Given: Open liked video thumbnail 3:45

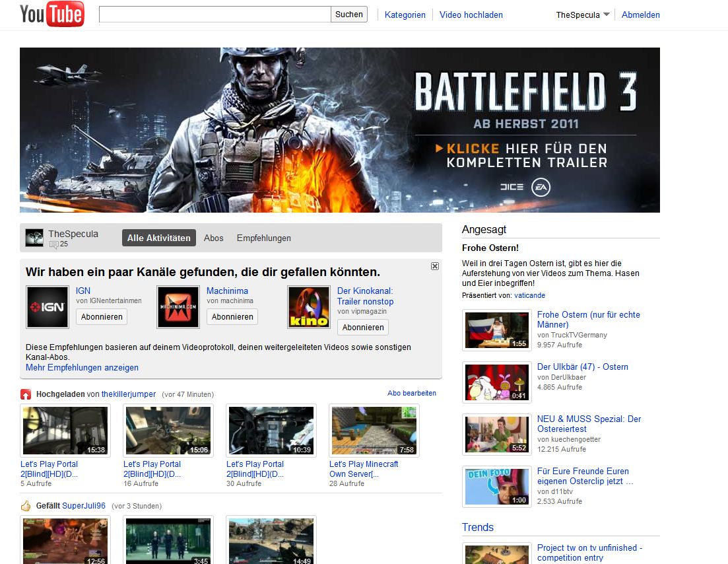Looking at the screenshot, I should [168, 540].
